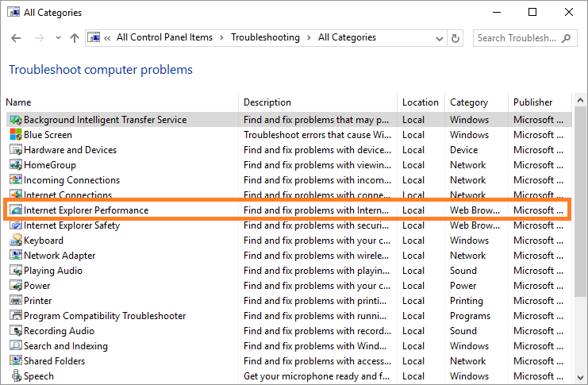The width and height of the screenshot is (588, 385).
Task: Select the Printer entry name
Action: [x=38, y=301]
